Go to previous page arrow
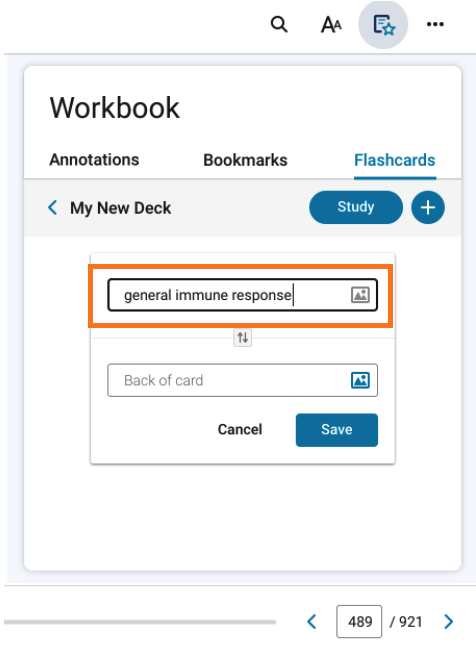 312,621
